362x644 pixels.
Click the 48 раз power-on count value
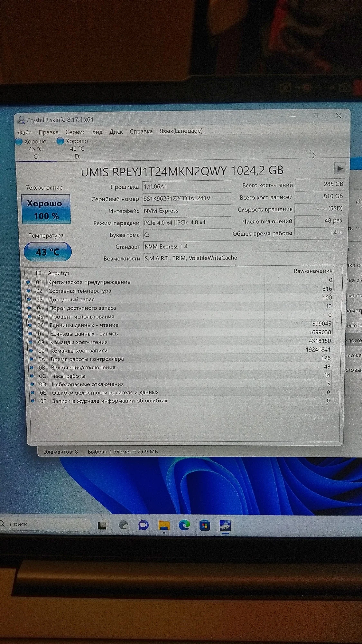pyautogui.click(x=319, y=221)
